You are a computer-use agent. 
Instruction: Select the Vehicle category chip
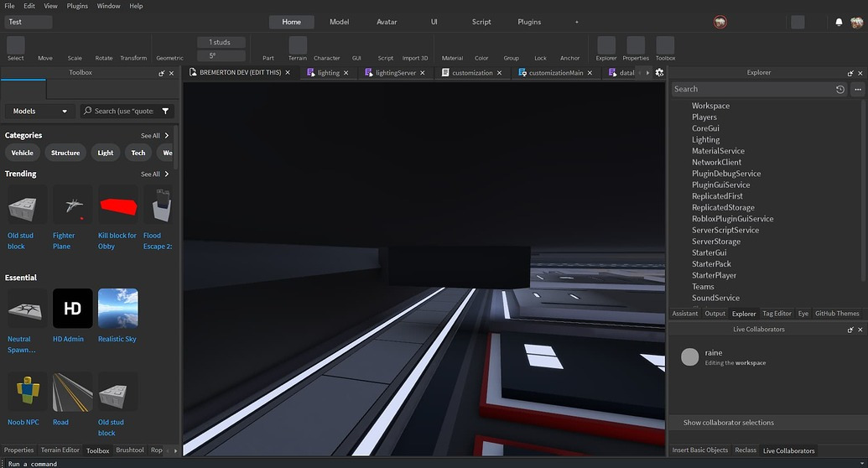pyautogui.click(x=22, y=153)
